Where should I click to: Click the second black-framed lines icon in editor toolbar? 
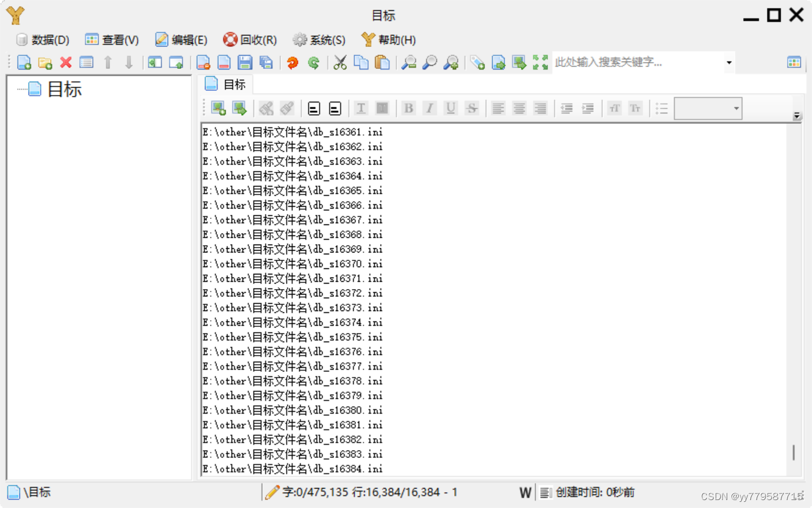[335, 109]
